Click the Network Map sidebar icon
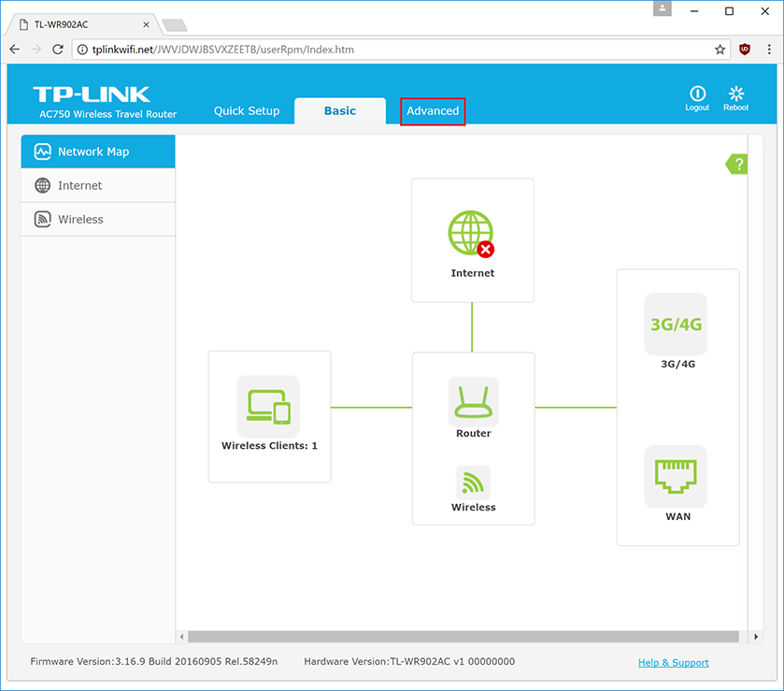Viewport: 784px width, 691px height. click(x=42, y=151)
